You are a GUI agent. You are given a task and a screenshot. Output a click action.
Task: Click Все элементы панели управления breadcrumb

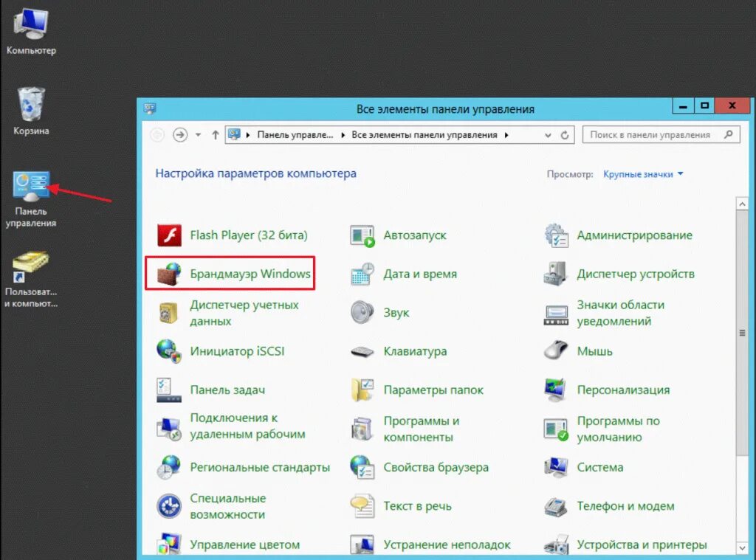pyautogui.click(x=425, y=135)
